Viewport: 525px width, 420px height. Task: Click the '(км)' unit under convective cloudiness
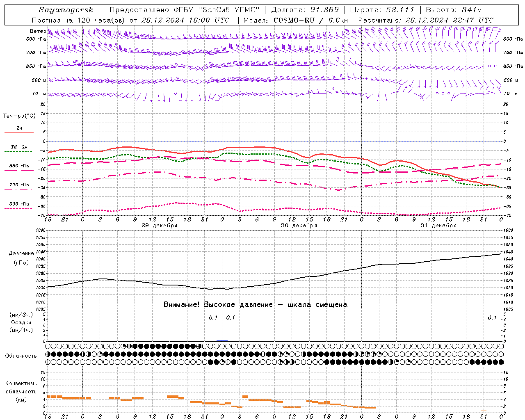coord(21,399)
